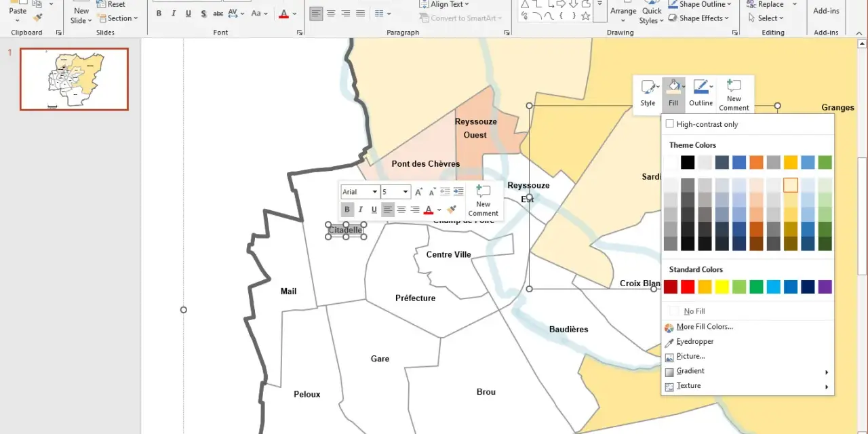The width and height of the screenshot is (868, 434).
Task: Align text right in ribbon Paragraph group
Action: coord(346,14)
